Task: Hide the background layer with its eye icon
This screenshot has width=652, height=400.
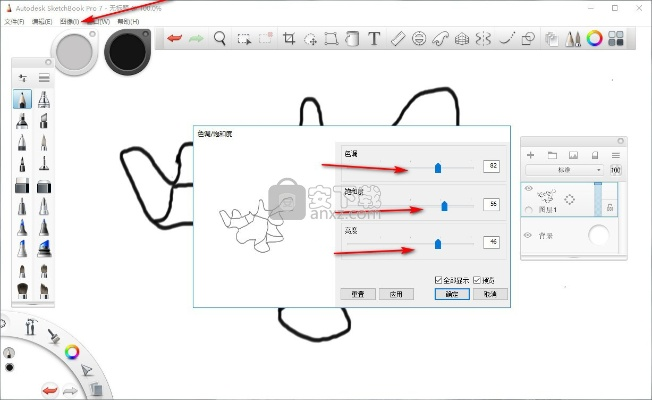Action: (x=528, y=235)
